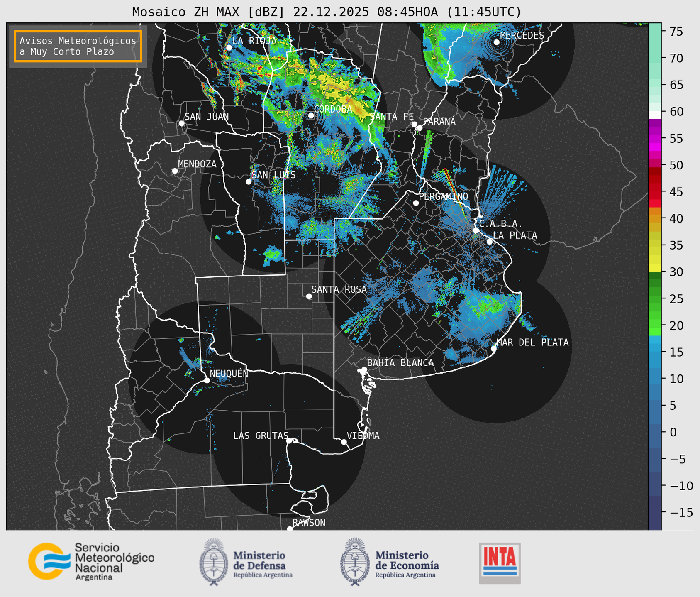The image size is (700, 597).
Task: Click the MAR DEL PLATA city marker dot
Action: [x=494, y=349]
